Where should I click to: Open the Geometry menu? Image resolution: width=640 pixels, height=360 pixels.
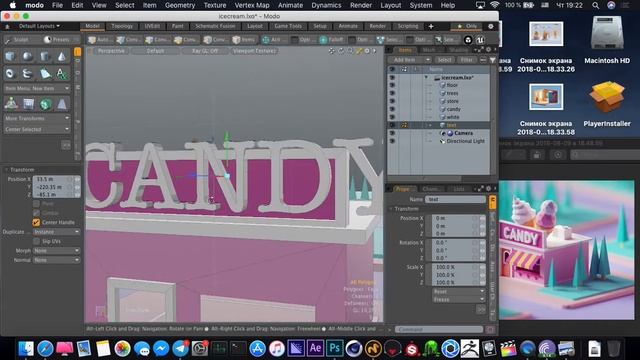(x=180, y=5)
